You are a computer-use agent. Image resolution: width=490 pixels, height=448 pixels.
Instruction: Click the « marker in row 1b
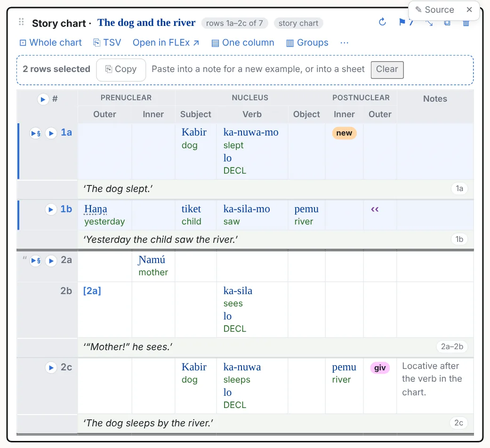375,209
